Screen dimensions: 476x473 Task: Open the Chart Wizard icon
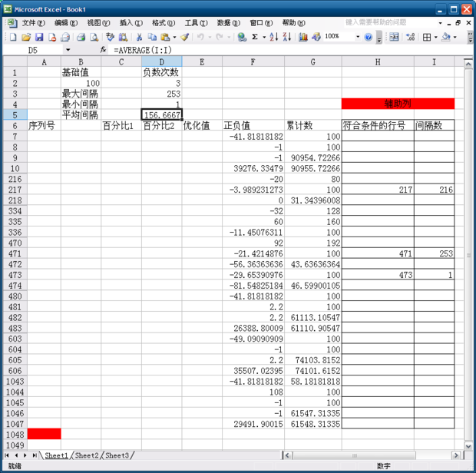click(x=303, y=37)
